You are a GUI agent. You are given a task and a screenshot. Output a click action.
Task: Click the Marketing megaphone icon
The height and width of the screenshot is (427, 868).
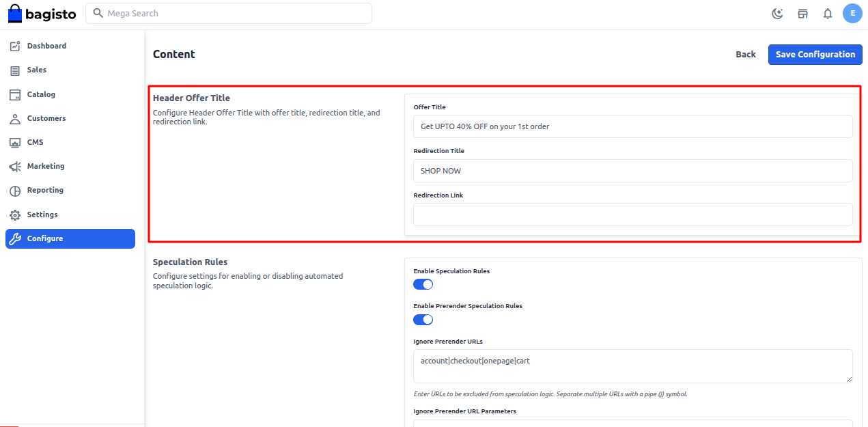(x=15, y=167)
